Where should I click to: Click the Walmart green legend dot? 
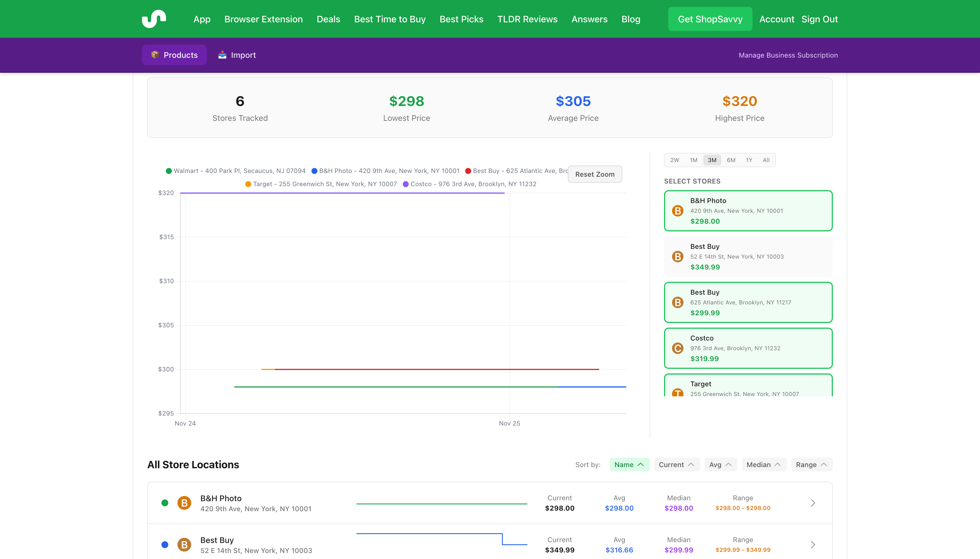click(x=169, y=171)
